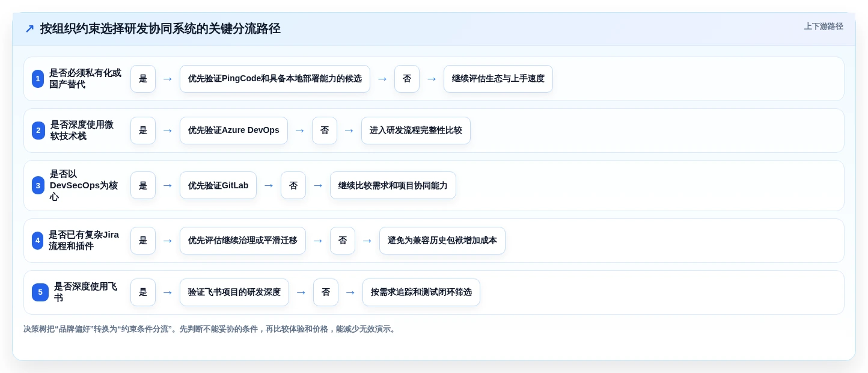Click the diagonal arrow icon beside the title
Image resolution: width=868 pixels, height=373 pixels.
(29, 29)
